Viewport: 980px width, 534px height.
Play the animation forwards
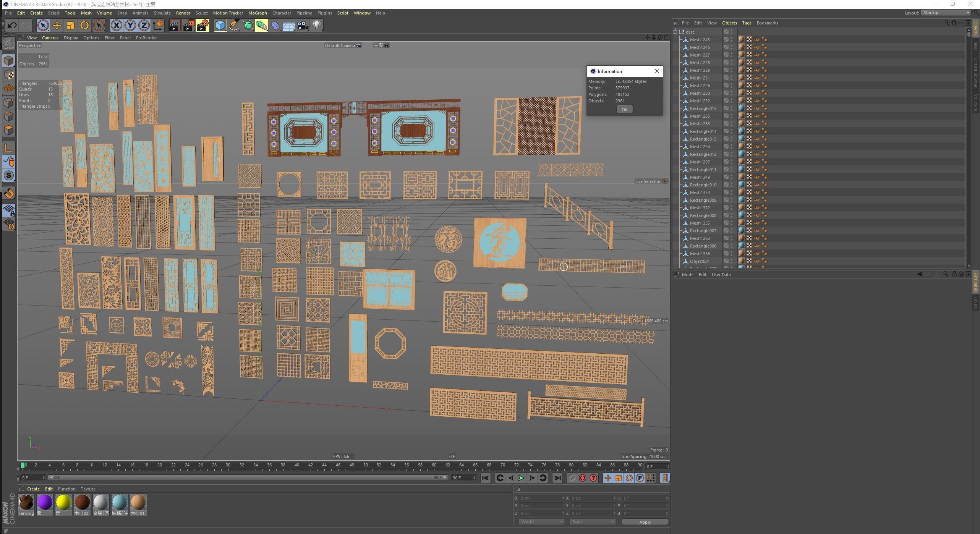pyautogui.click(x=521, y=478)
